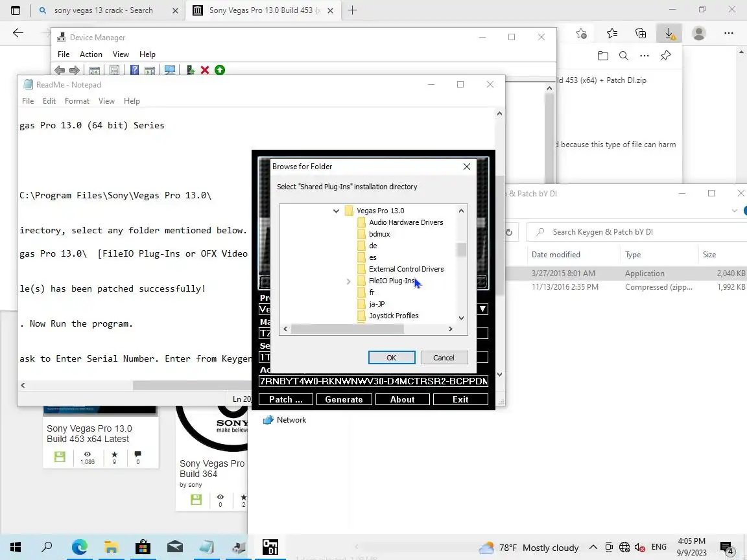This screenshot has width=747, height=560.
Task: Click the Generate button in the keygen
Action: 344,399
